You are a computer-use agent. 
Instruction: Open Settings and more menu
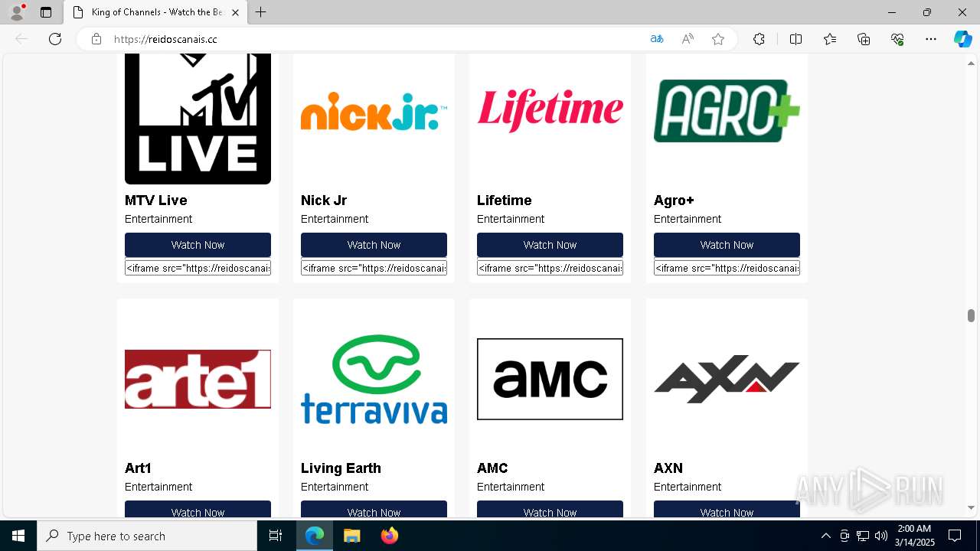click(931, 39)
